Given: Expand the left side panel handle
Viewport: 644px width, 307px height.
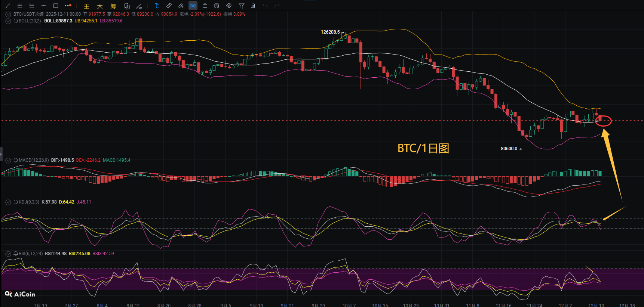Looking at the screenshot, I should (x=1, y=153).
